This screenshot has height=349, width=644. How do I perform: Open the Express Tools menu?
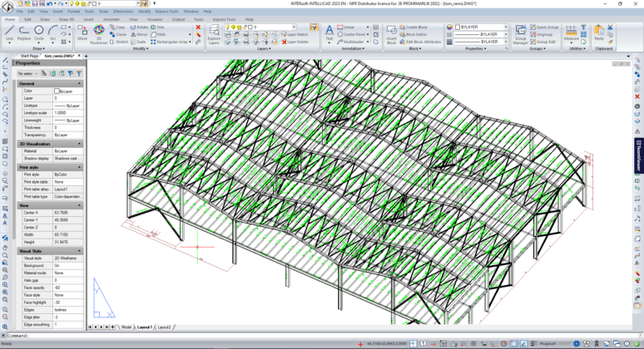pos(168,12)
